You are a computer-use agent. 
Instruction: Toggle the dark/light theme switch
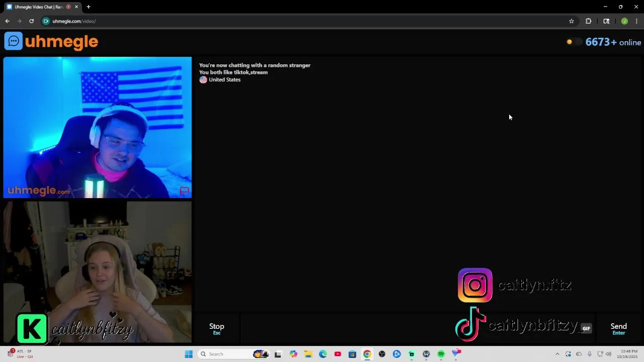coord(574,42)
